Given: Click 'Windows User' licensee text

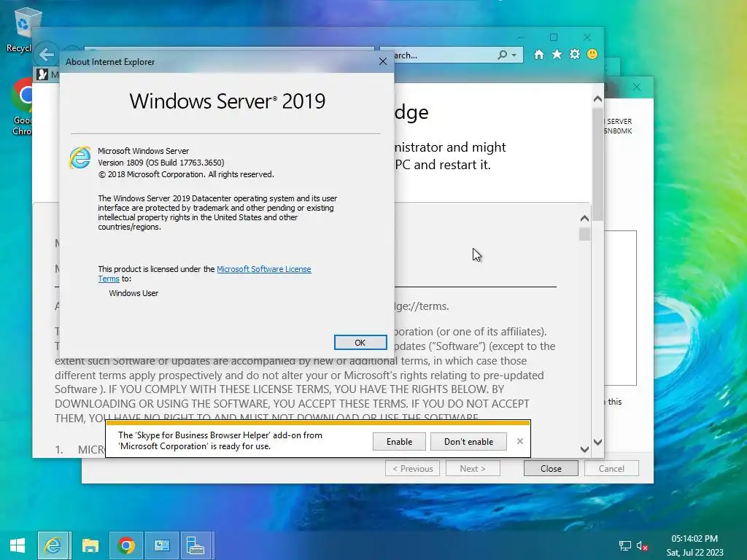Looking at the screenshot, I should pyautogui.click(x=133, y=293).
